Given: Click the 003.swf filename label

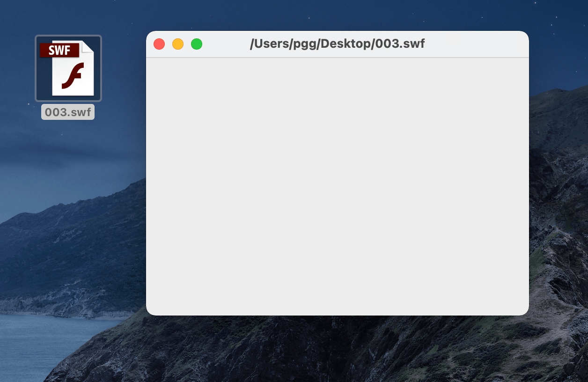Looking at the screenshot, I should (x=68, y=111).
